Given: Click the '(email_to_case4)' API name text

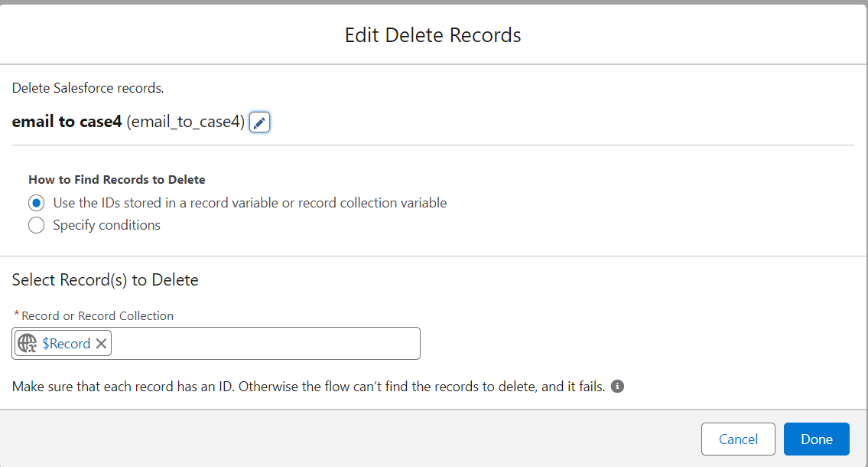Looking at the screenshot, I should pyautogui.click(x=186, y=122).
